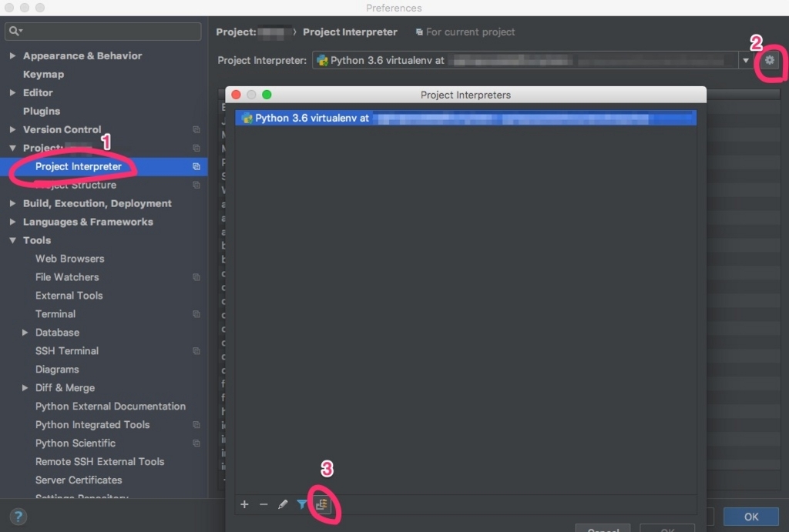The image size is (789, 532).
Task: Expand the Diff & Merge subsection
Action: pos(25,388)
